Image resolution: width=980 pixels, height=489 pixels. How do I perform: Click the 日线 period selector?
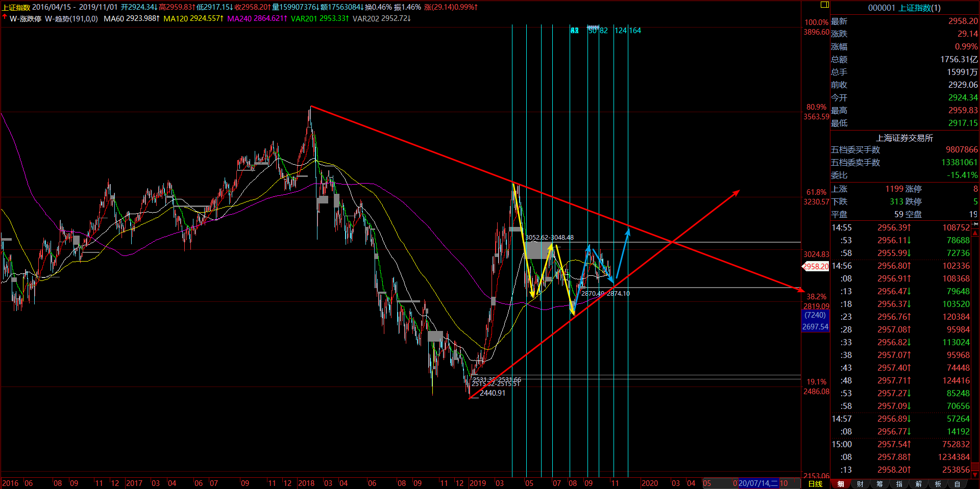[x=815, y=484]
